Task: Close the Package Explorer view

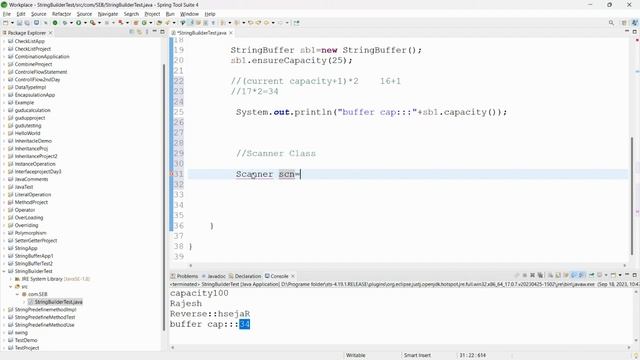Action: [x=51, y=33]
